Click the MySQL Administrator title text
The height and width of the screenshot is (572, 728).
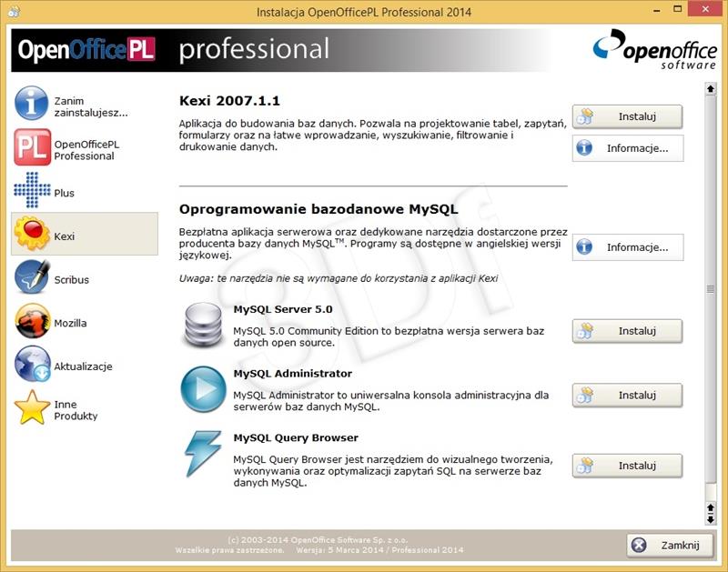point(292,374)
